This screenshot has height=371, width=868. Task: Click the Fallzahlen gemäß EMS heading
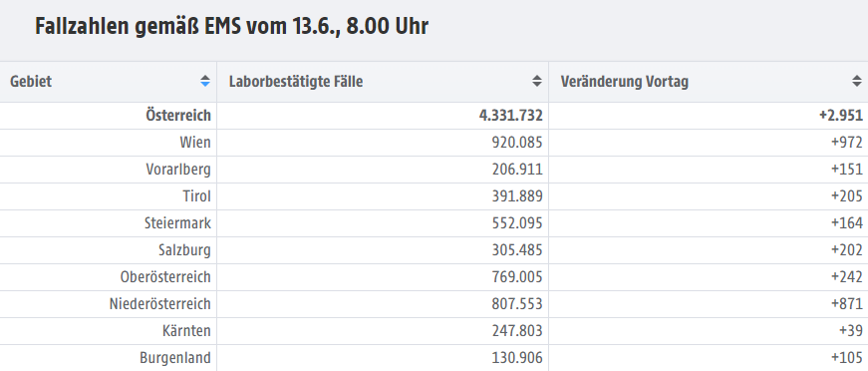coord(232,26)
